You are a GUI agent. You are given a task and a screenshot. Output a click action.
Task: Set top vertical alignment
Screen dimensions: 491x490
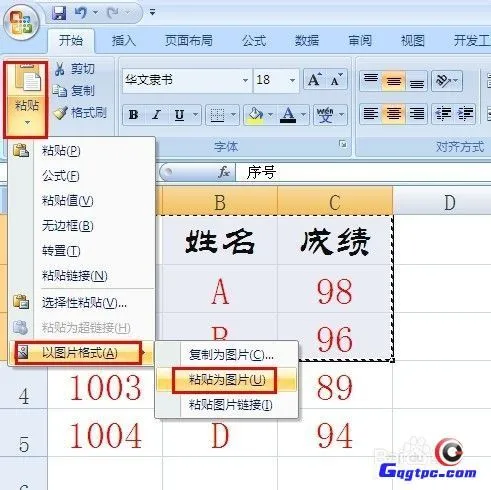pyautogui.click(x=371, y=80)
